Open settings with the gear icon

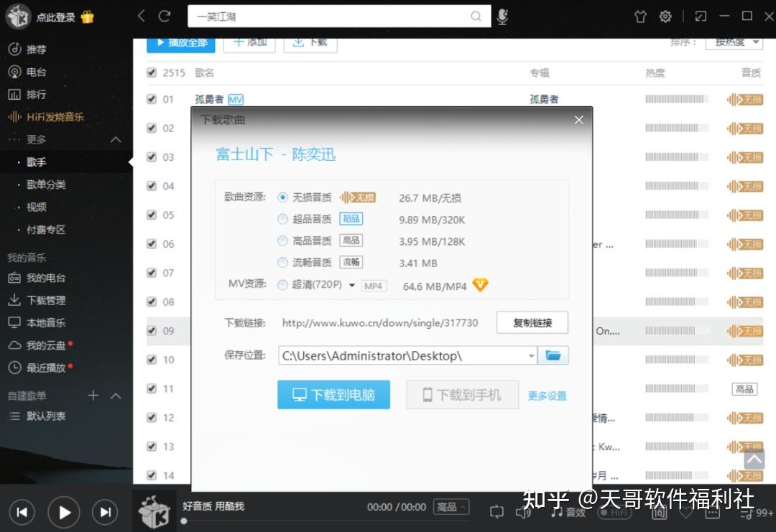(x=665, y=17)
